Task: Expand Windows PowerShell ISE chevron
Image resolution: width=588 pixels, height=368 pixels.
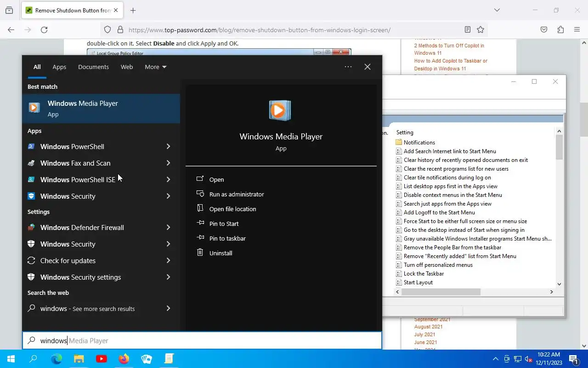Action: [168, 179]
